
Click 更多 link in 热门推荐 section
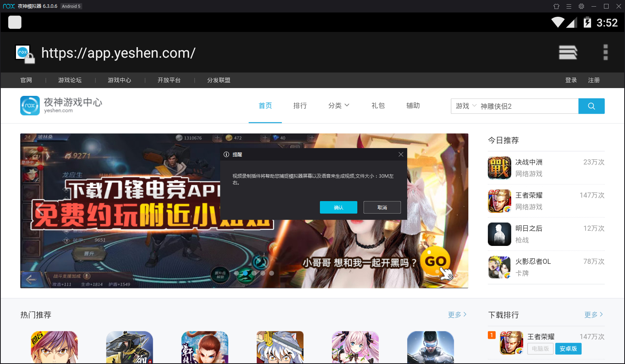click(x=457, y=315)
